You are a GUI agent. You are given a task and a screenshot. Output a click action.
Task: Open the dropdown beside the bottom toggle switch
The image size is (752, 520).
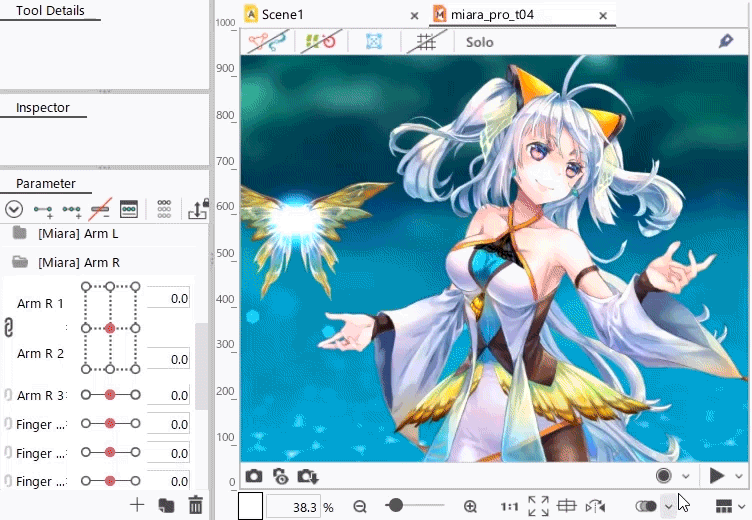click(x=669, y=507)
